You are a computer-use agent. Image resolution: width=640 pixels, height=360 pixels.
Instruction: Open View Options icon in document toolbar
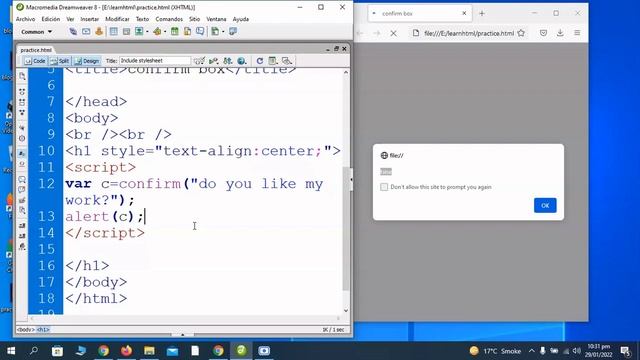pos(273,61)
